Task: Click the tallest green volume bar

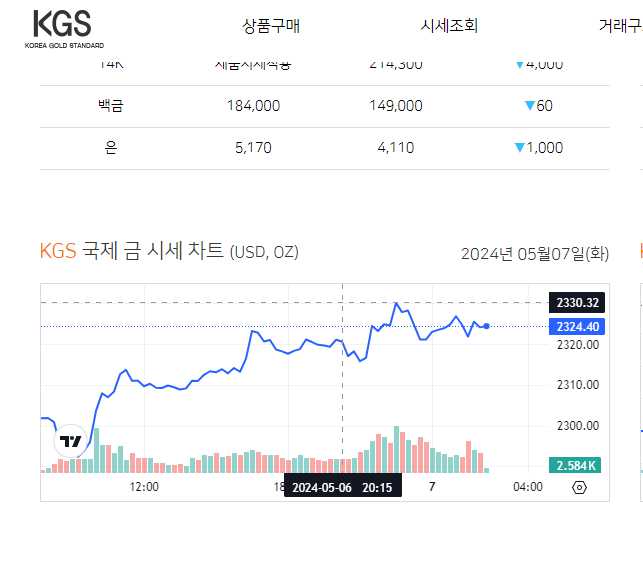Action: [396, 449]
